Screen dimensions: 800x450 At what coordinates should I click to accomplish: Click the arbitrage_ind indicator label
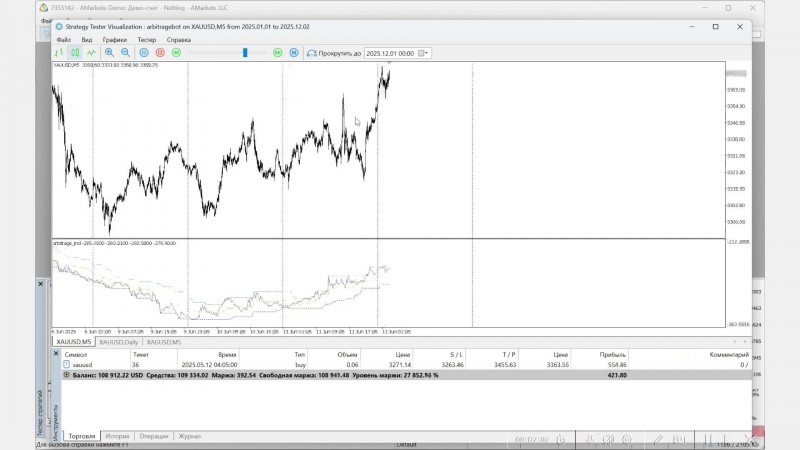pos(67,243)
